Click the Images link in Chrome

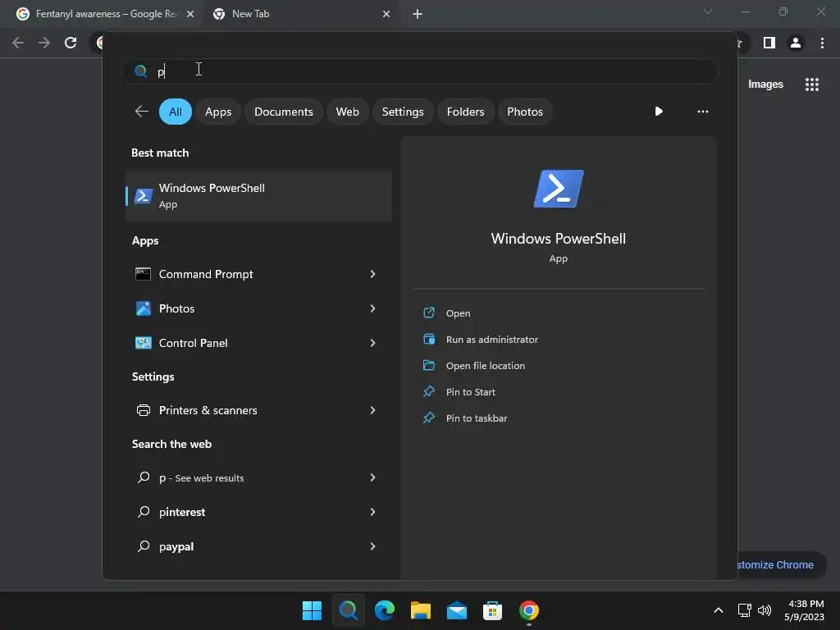tap(765, 84)
